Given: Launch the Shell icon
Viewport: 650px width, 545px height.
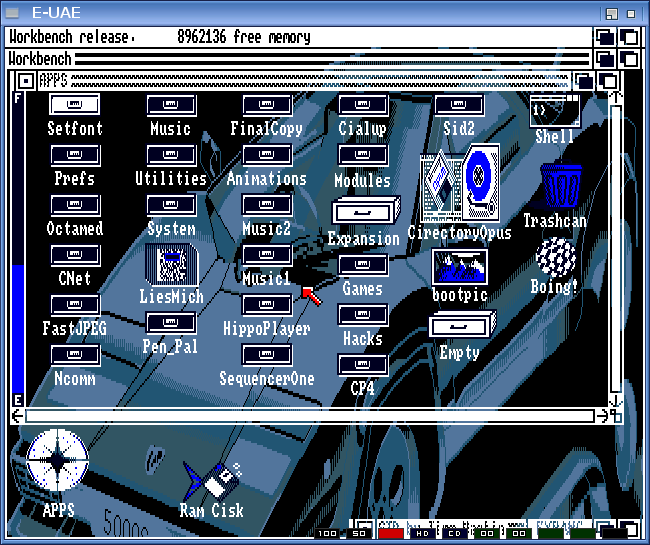Looking at the screenshot, I should pyautogui.click(x=555, y=110).
